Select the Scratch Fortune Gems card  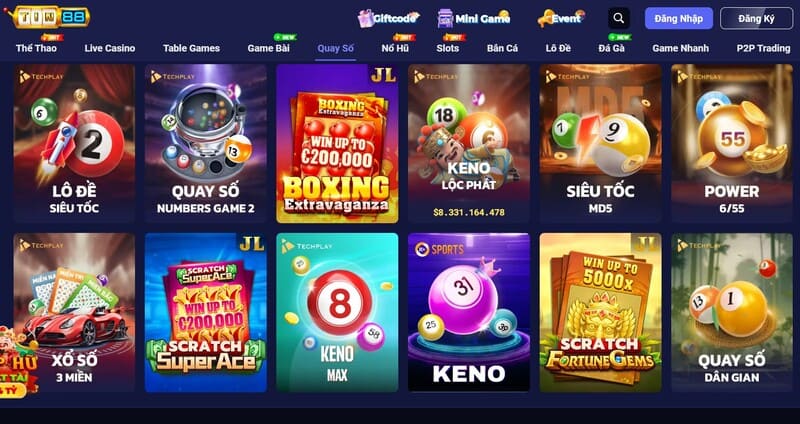click(601, 312)
